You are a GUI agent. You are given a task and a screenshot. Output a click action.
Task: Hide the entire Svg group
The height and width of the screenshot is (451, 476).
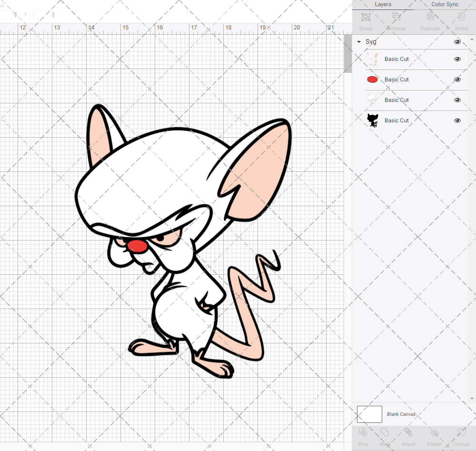pos(457,42)
